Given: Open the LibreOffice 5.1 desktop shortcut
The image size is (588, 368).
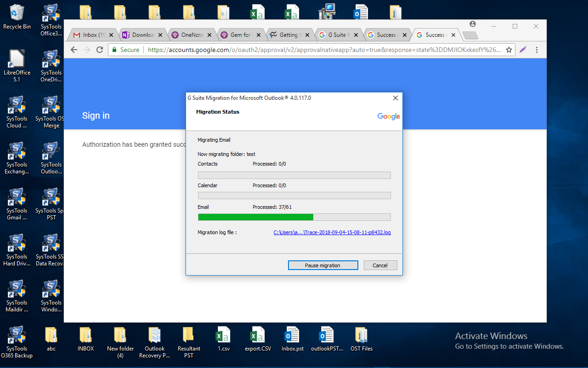Looking at the screenshot, I should point(17,66).
